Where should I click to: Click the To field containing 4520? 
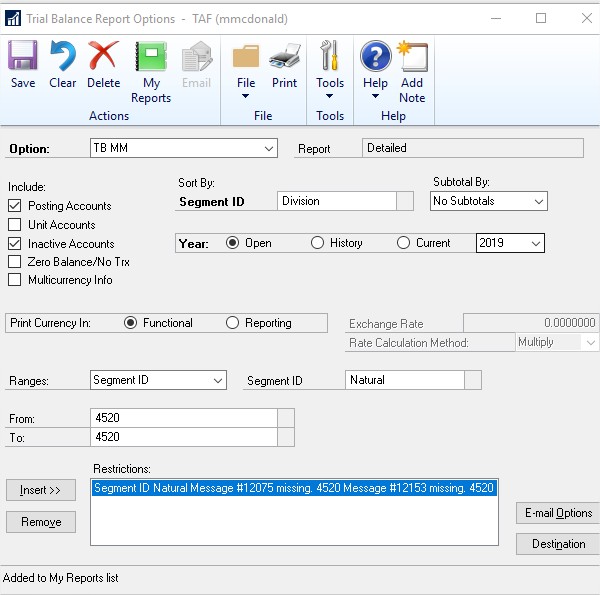[184, 437]
